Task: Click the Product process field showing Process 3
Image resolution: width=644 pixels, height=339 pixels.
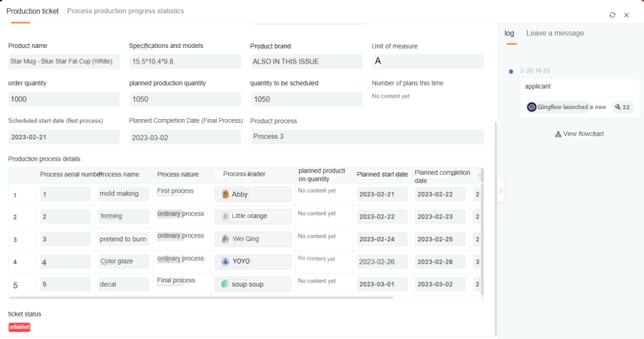Action: (x=367, y=137)
